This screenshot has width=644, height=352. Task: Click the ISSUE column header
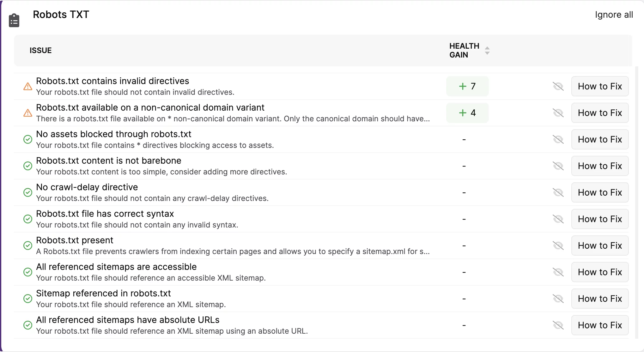click(41, 51)
